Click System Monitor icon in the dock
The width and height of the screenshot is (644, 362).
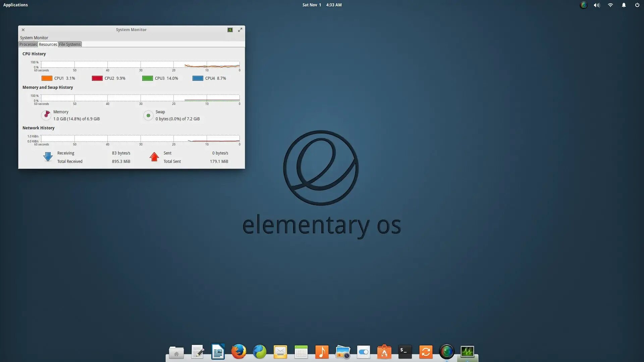pos(467,352)
